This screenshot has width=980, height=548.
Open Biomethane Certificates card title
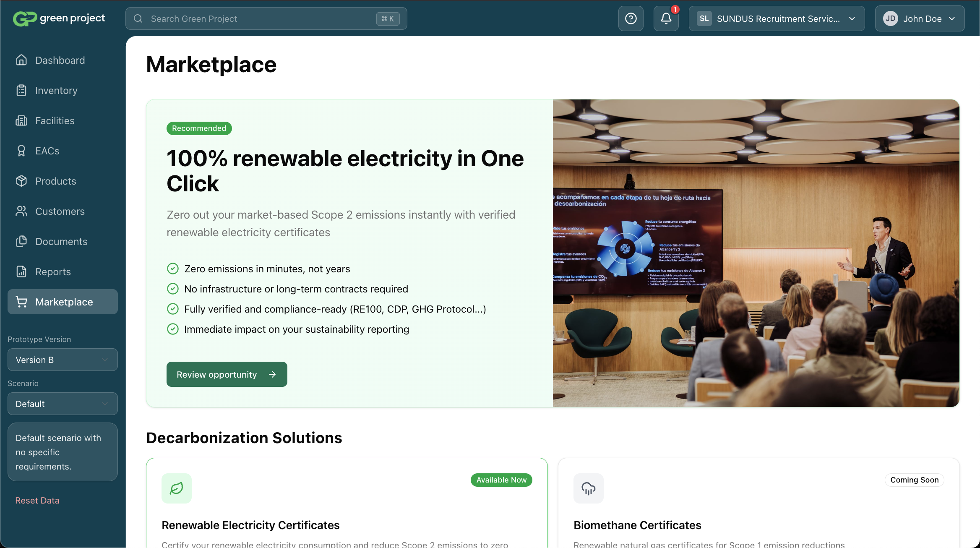point(637,525)
